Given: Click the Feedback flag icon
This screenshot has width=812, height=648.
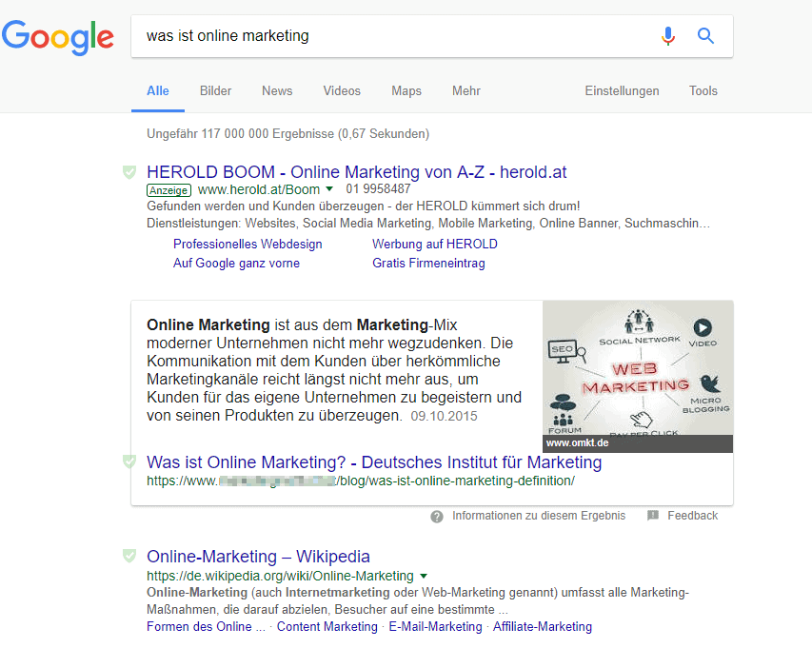Looking at the screenshot, I should coord(653,515).
